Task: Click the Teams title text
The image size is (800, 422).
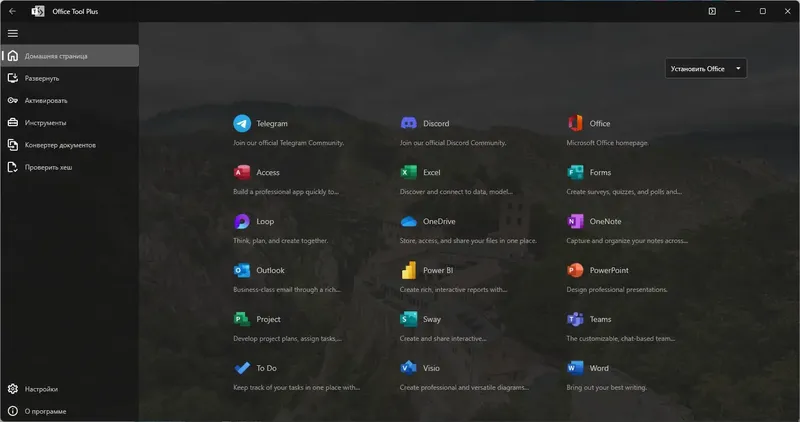Action: point(601,319)
